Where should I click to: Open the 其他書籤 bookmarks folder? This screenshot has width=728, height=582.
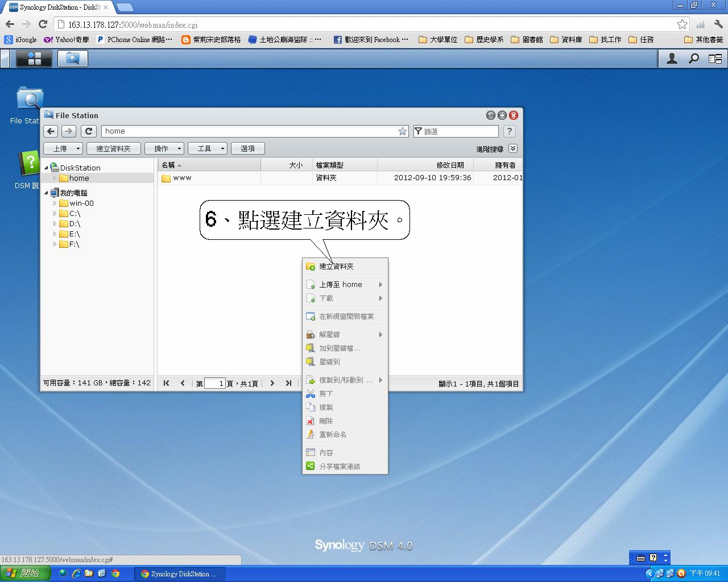[704, 39]
